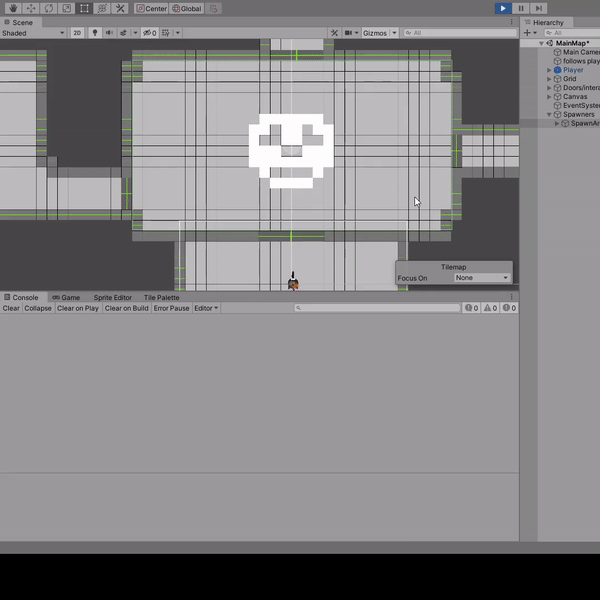This screenshot has height=600, width=600.
Task: Toggle Console Collapse
Action: [x=38, y=308]
